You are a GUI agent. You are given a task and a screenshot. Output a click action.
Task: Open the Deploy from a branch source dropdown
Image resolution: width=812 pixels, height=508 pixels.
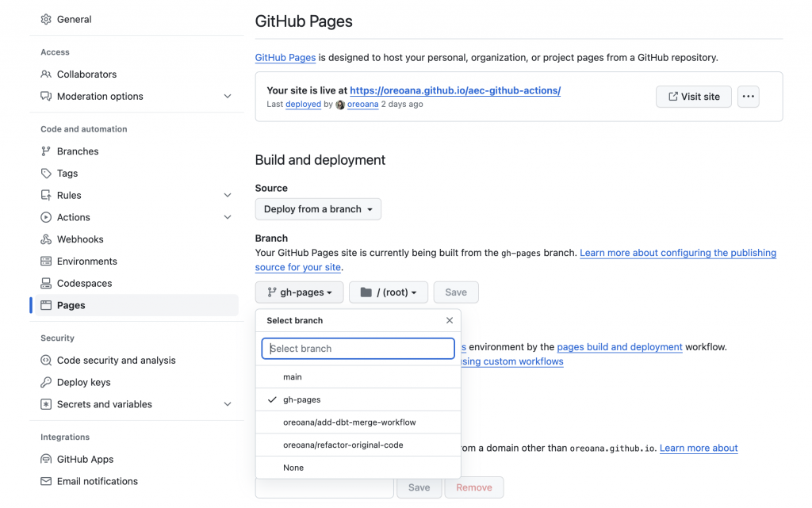tap(318, 208)
